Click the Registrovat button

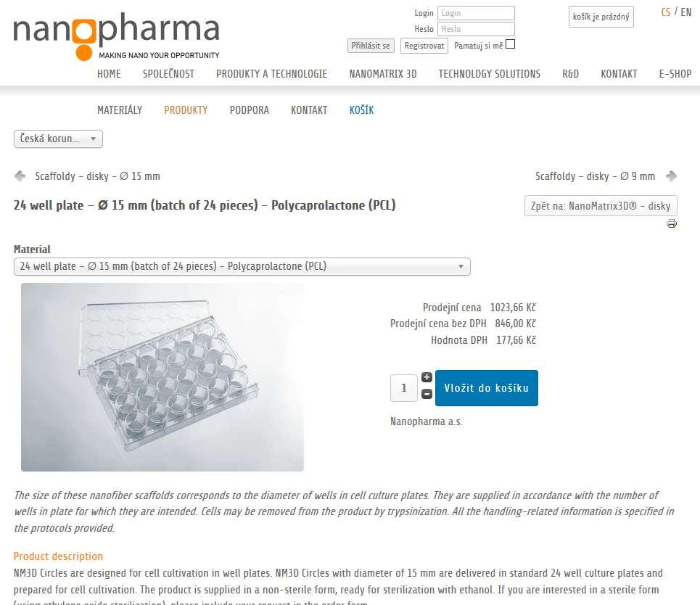(x=424, y=46)
